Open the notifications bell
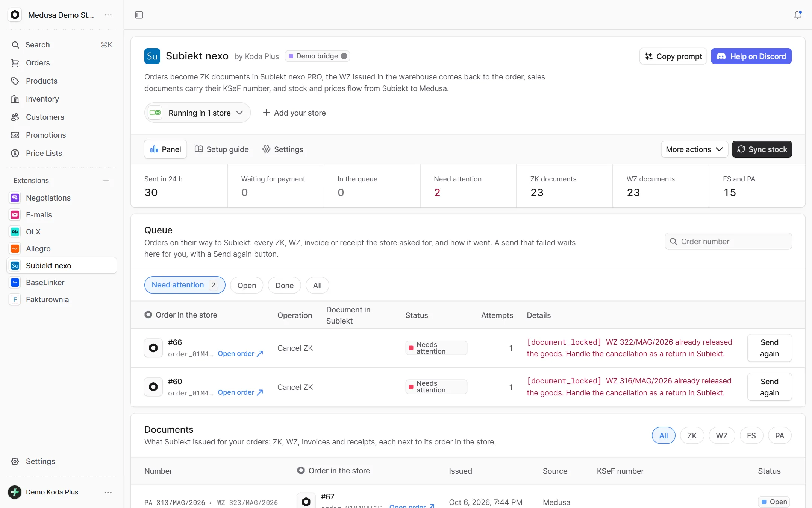The height and width of the screenshot is (508, 812). click(x=797, y=15)
